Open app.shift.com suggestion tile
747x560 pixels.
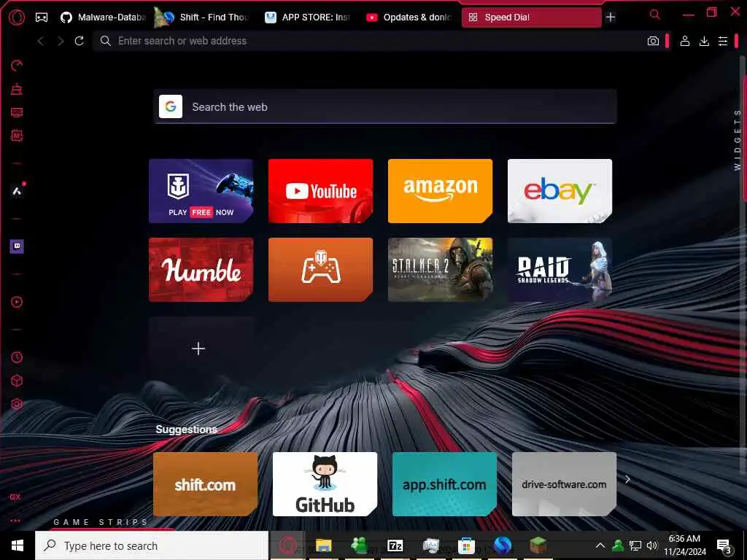pos(444,484)
